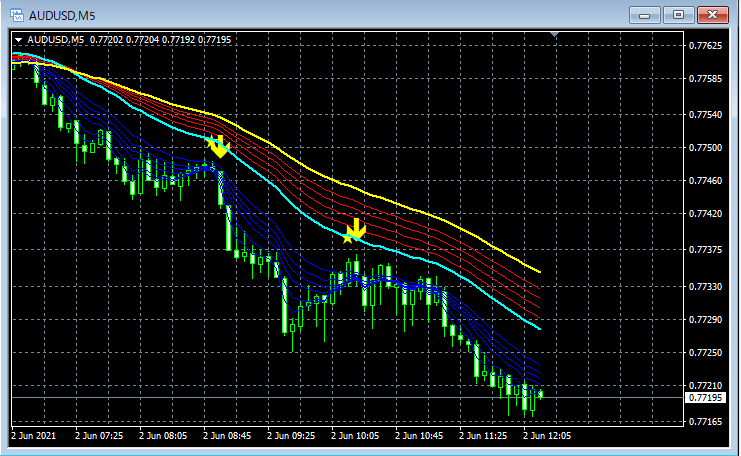Click the 2 Jun 07:25 time label
Image resolution: width=741 pixels, height=456 pixels.
pyautogui.click(x=99, y=436)
